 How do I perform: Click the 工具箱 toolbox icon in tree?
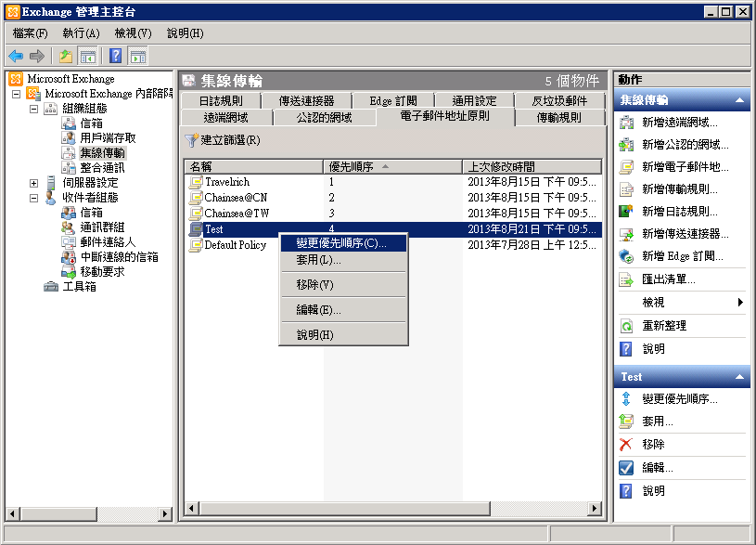pos(51,287)
